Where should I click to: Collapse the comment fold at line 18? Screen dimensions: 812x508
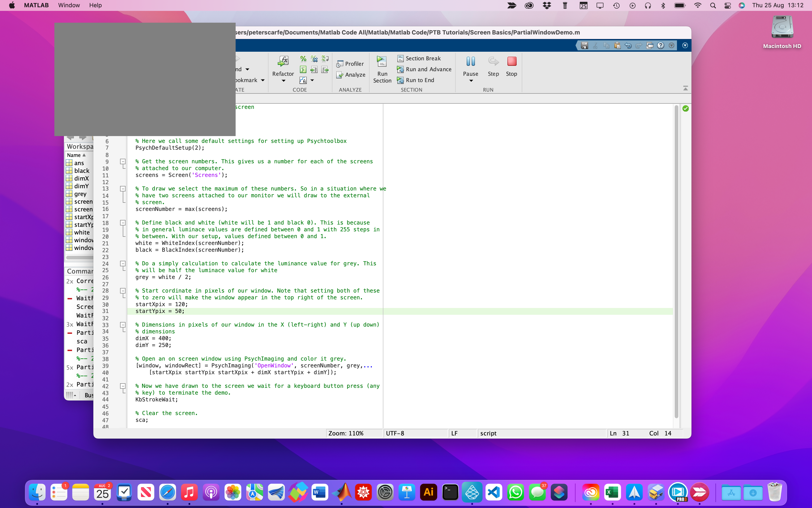tap(123, 223)
